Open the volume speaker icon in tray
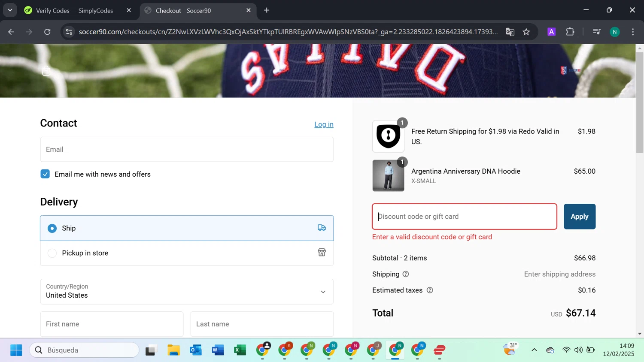Screen dimensions: 644x362 (x=578, y=350)
